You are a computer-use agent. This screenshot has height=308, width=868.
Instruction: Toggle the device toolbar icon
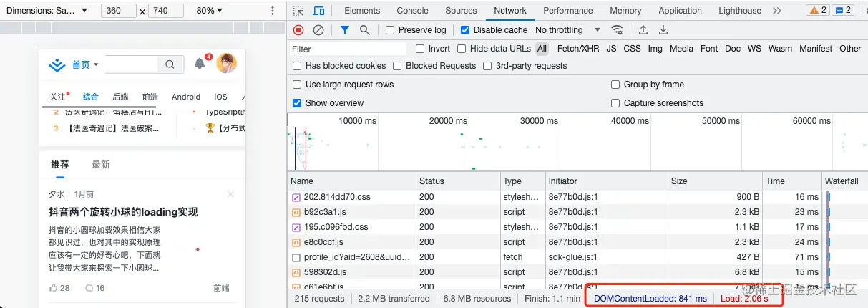click(x=318, y=11)
